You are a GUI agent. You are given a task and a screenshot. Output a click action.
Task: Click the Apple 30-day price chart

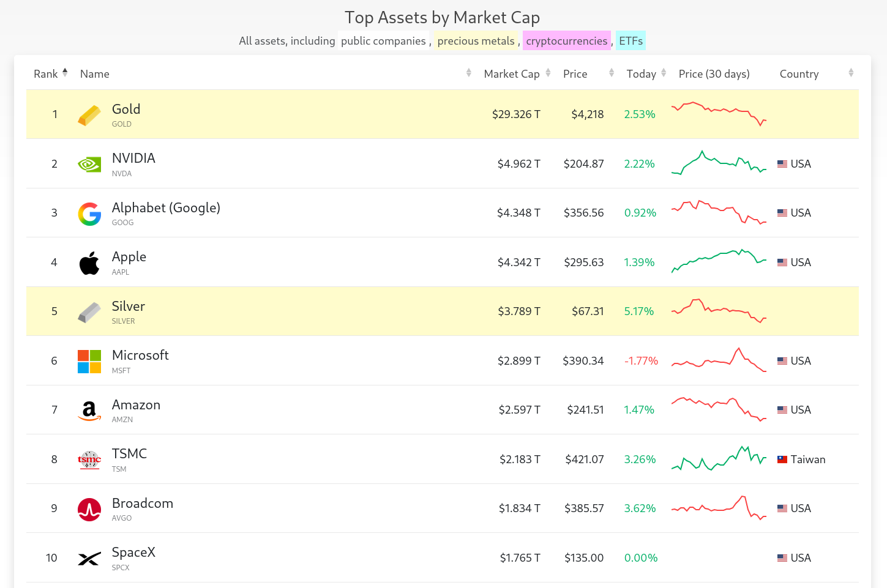[x=719, y=261]
